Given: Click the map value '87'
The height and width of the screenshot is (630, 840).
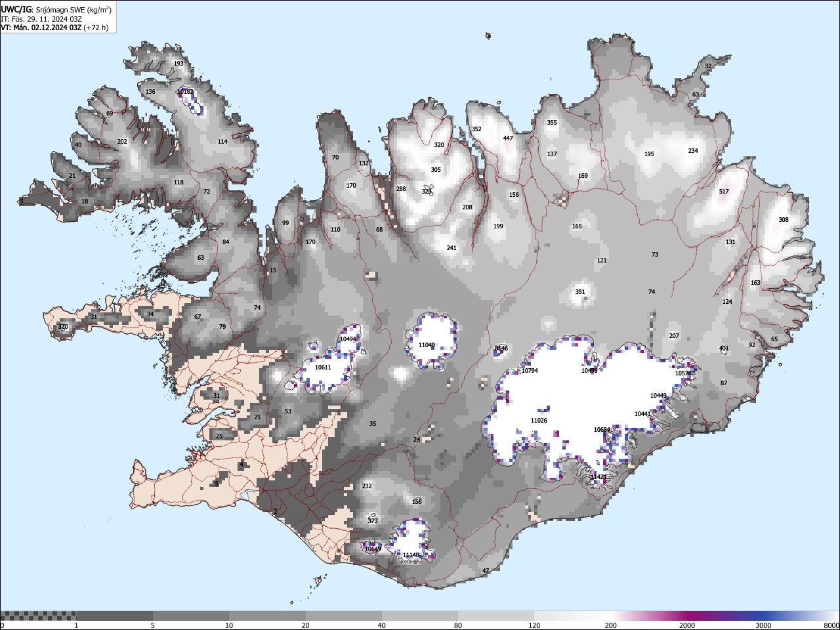Looking at the screenshot, I should tap(724, 383).
